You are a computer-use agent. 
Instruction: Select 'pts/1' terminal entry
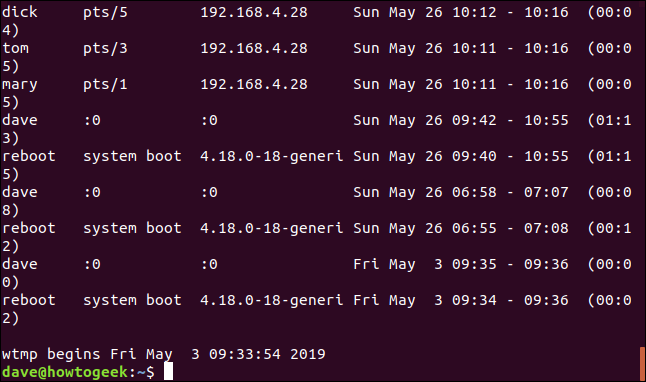pos(105,85)
